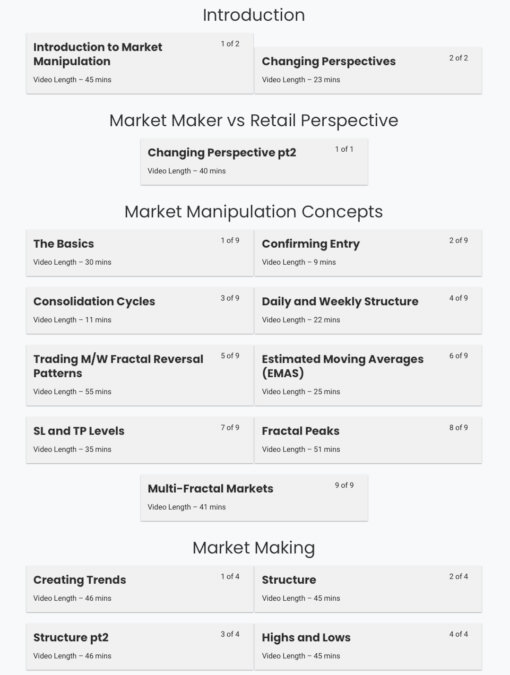Open Daily and Weekly Structure lesson
510x675 pixels.
click(368, 310)
